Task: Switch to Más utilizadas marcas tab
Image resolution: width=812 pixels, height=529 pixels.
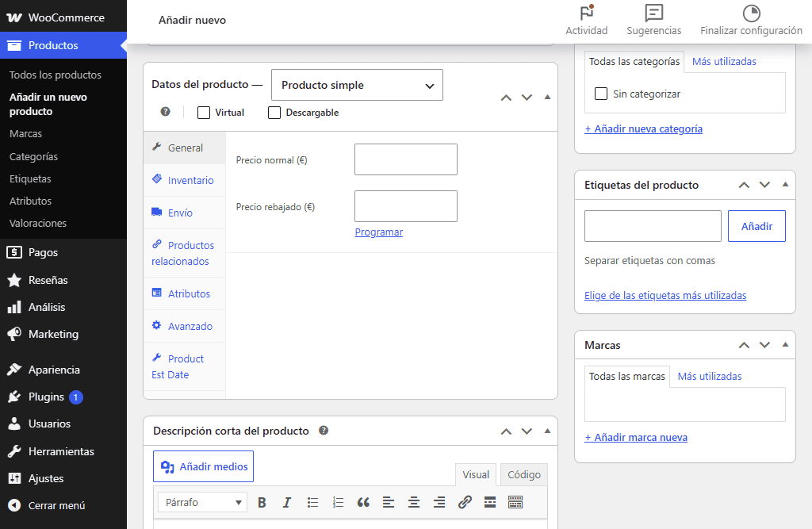Action: (x=710, y=377)
